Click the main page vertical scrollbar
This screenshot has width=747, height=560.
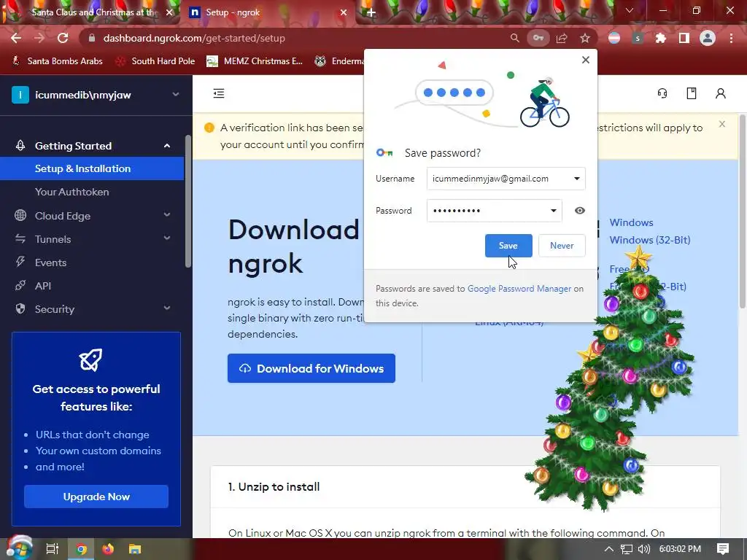pos(742,211)
